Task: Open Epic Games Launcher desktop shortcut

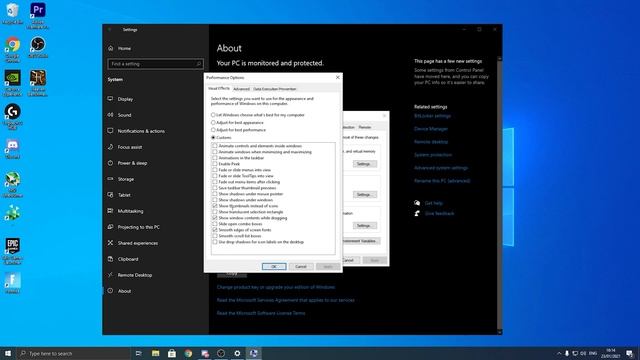Action: [13, 251]
